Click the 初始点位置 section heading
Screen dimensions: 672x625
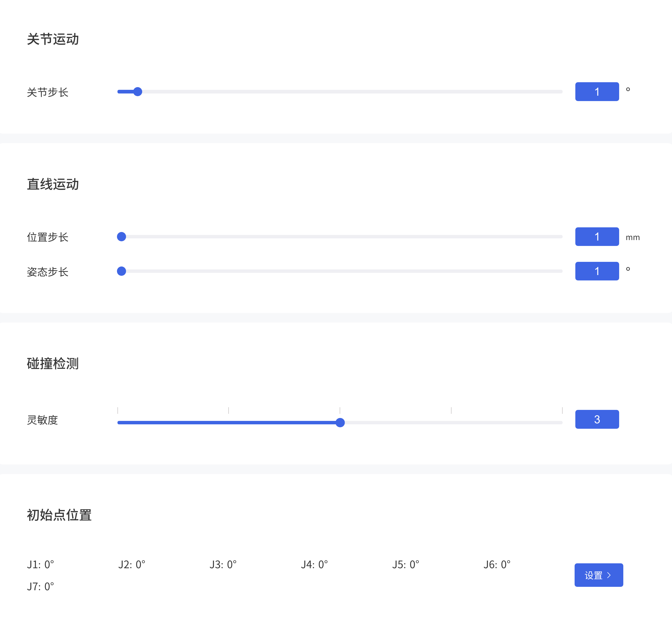(59, 515)
